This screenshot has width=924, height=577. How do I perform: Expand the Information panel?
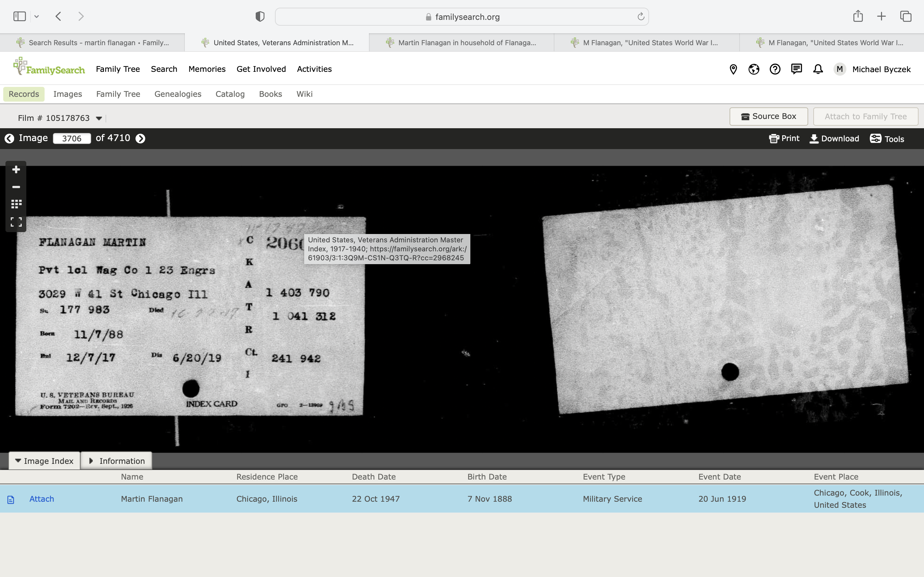116,461
